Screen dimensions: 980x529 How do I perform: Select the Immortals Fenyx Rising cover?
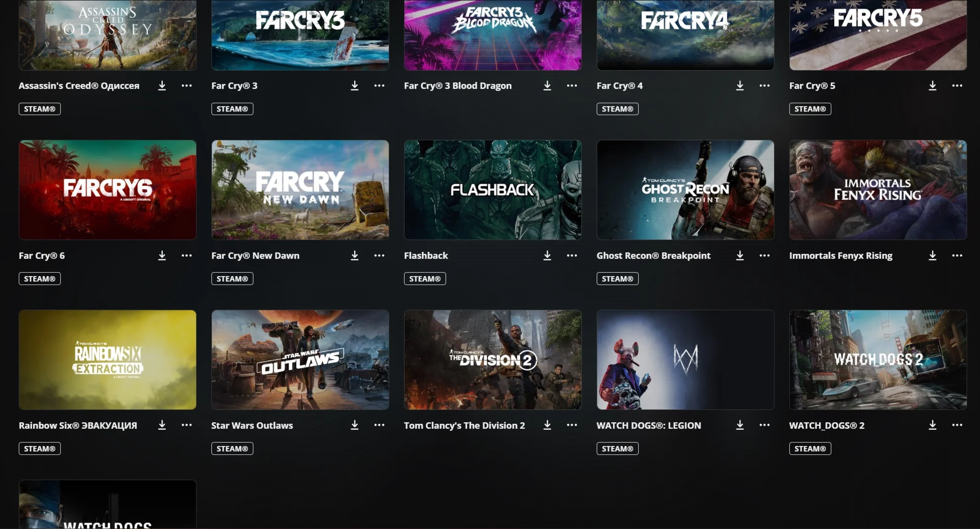(x=878, y=190)
